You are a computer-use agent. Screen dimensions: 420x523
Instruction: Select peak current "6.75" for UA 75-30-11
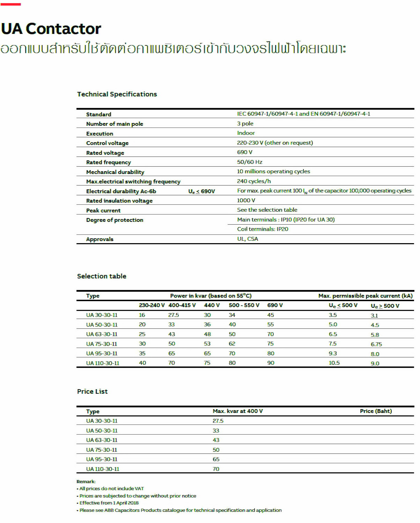coord(376,344)
